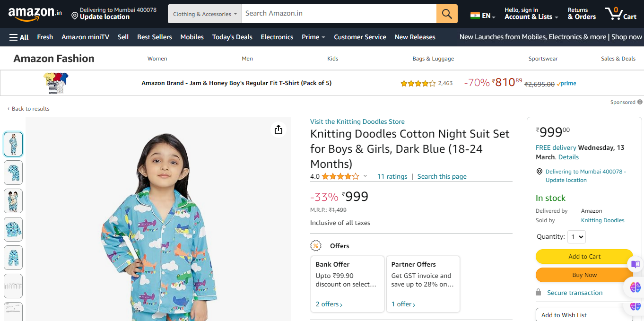
Task: Click the share icon on product image
Action: click(278, 130)
